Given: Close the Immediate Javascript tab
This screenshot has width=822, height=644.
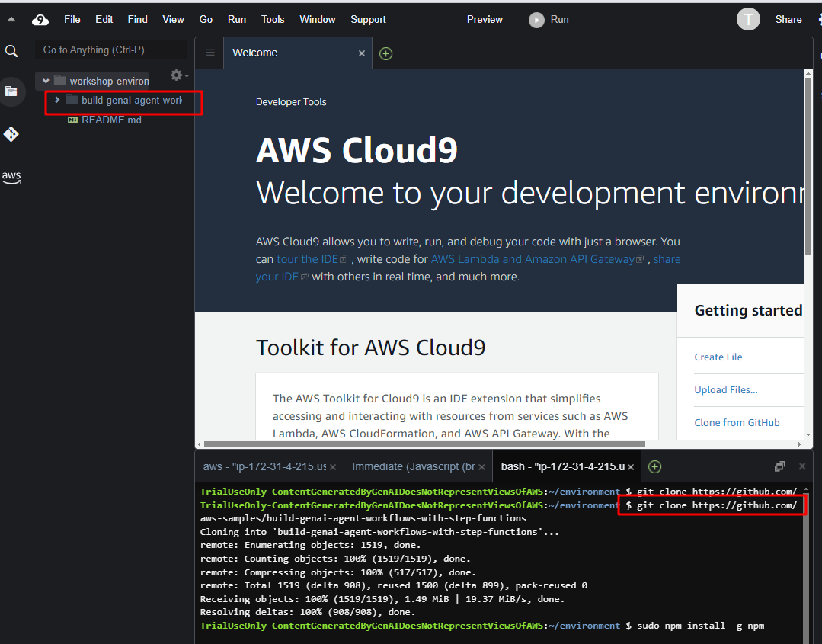Looking at the screenshot, I should pyautogui.click(x=481, y=466).
